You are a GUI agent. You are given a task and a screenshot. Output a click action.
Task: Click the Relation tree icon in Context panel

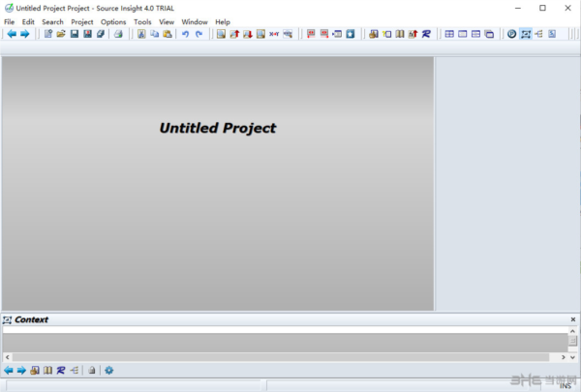[x=75, y=370]
